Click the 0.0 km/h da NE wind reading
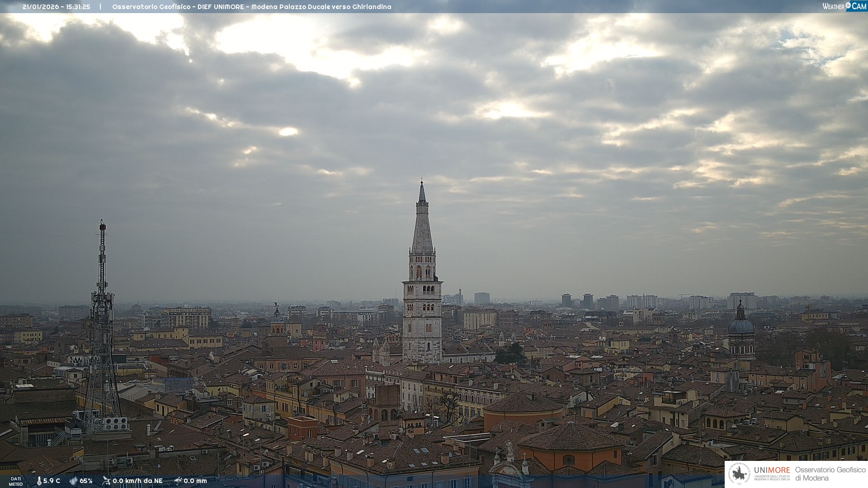The width and height of the screenshot is (868, 488). click(x=137, y=481)
